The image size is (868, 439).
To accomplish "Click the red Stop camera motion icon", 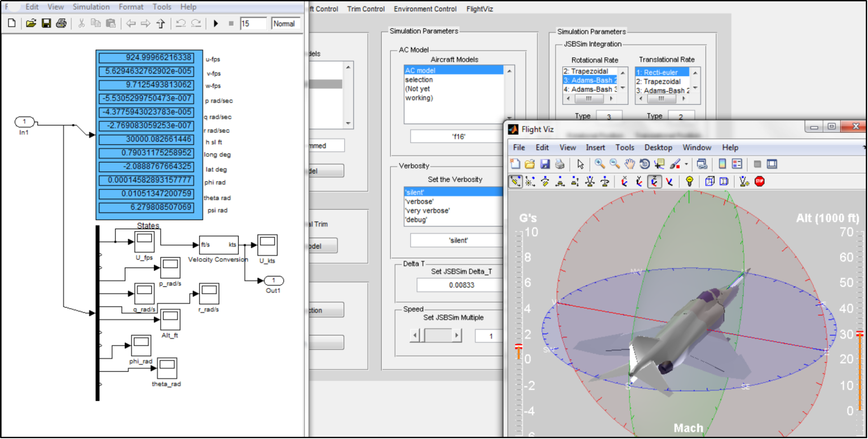I will pyautogui.click(x=759, y=181).
